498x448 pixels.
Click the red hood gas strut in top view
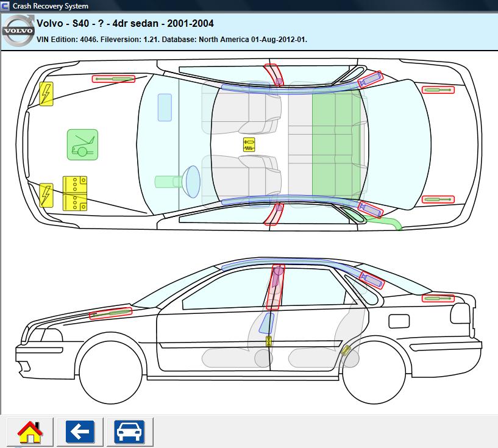click(x=113, y=79)
